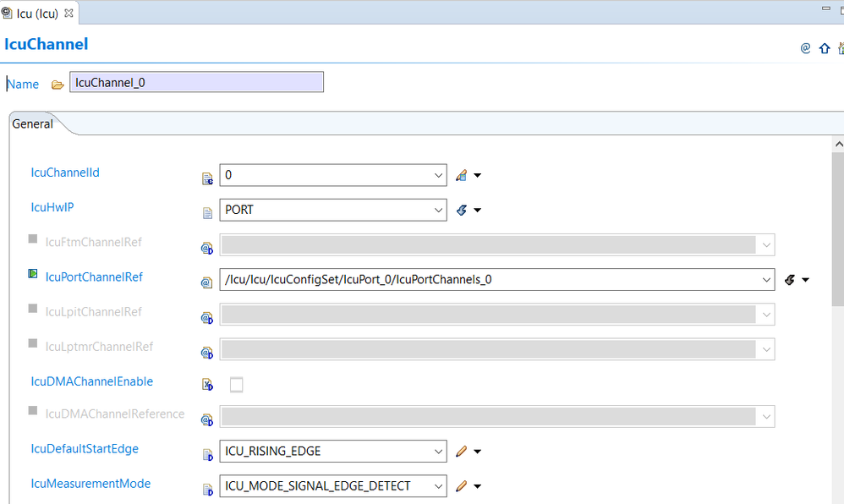Click the IcuHwIP document icon
This screenshot has width=844, height=504.
(x=207, y=213)
